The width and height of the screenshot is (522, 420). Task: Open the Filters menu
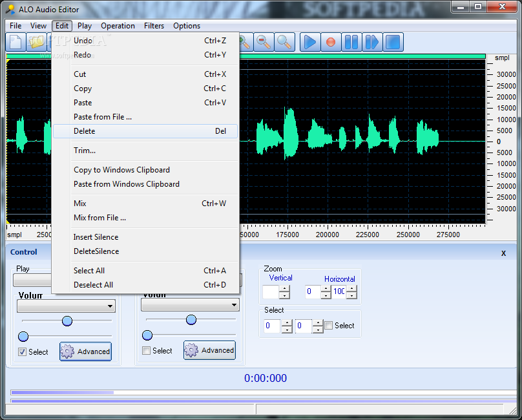tap(154, 26)
